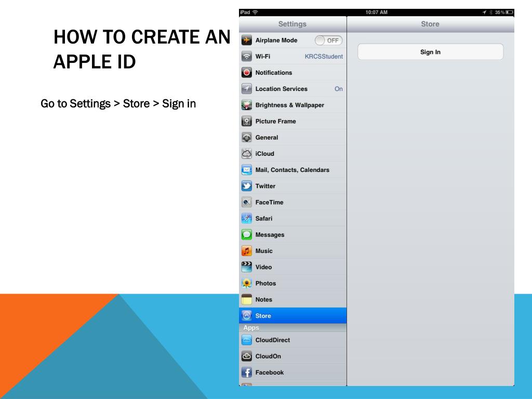Tap the Store App Store icon

(x=247, y=316)
